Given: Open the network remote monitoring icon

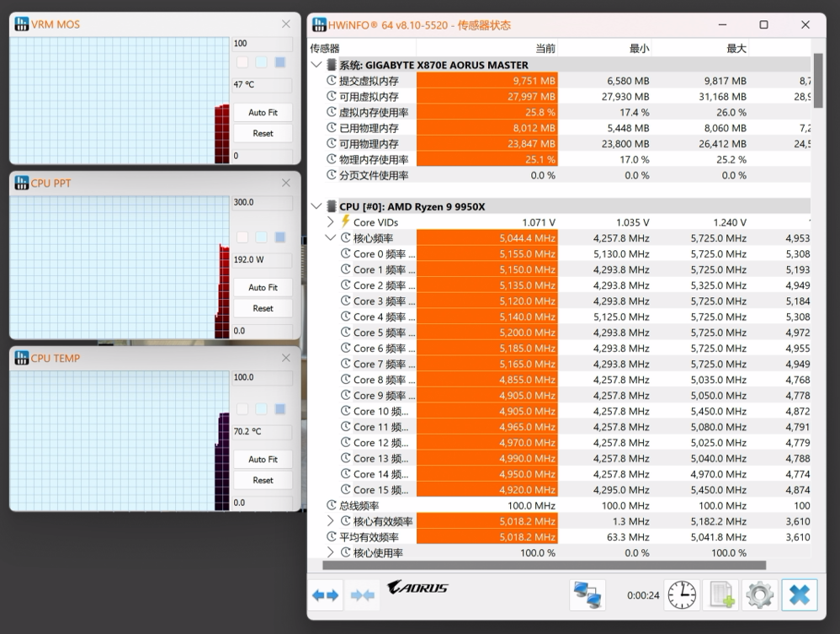Looking at the screenshot, I should (x=587, y=595).
